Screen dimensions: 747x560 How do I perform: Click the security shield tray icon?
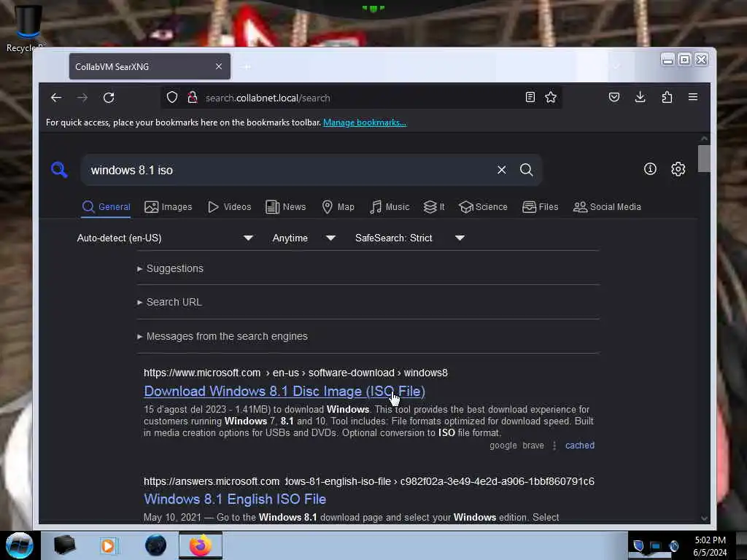pos(638,545)
